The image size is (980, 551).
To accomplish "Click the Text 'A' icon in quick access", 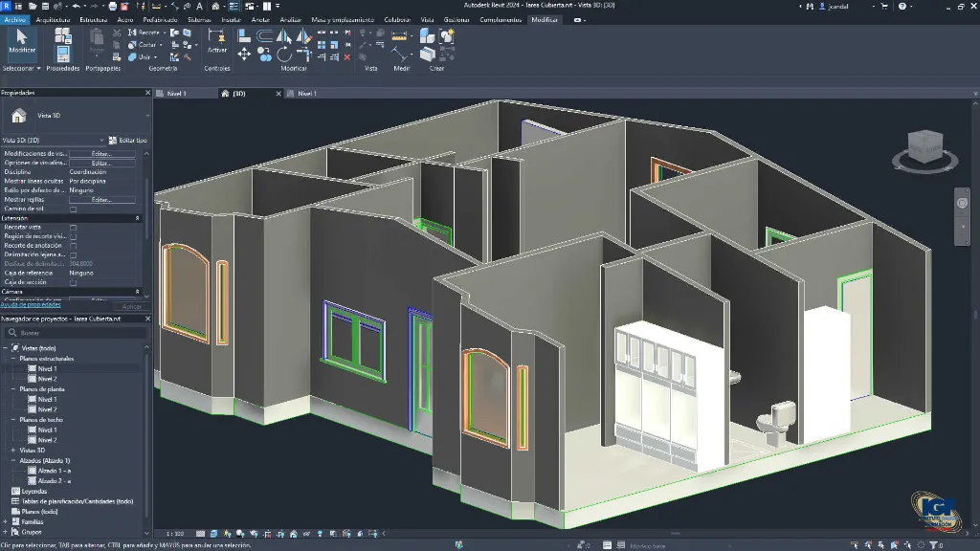I will coord(199,7).
